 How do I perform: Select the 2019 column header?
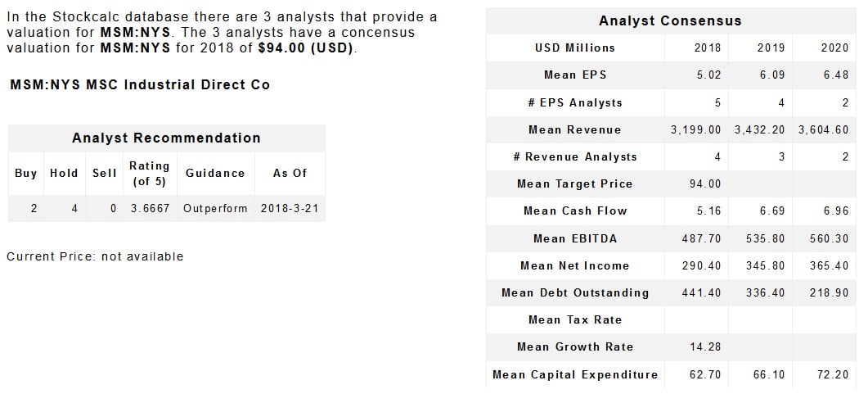pyautogui.click(x=771, y=48)
